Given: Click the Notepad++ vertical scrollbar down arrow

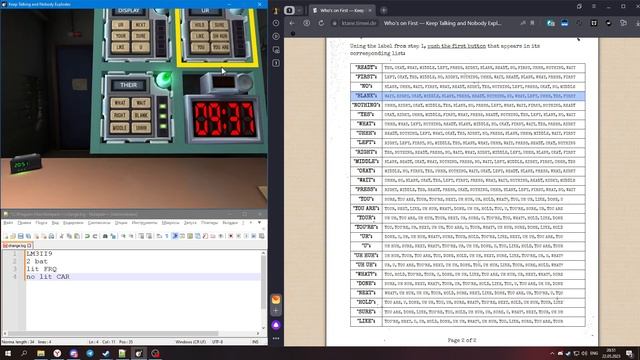Looking at the screenshot, I should click(x=263, y=328).
